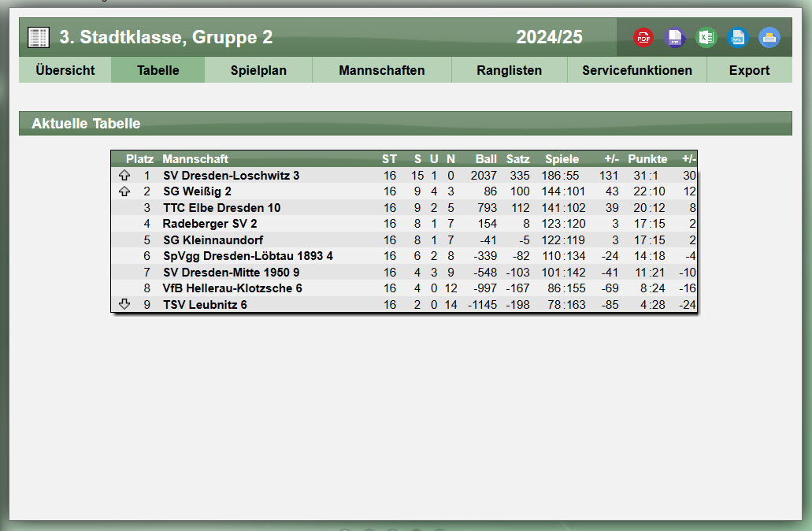Open the Radeberger SV 2 team link

[x=209, y=224]
